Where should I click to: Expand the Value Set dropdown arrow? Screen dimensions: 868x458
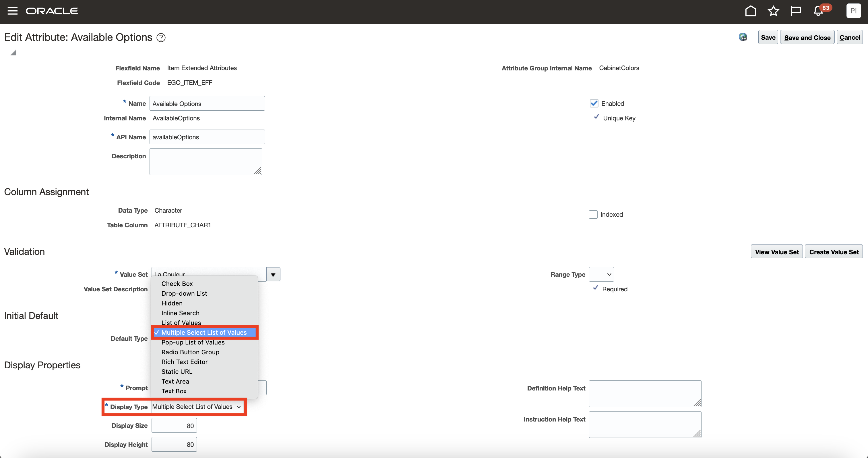[x=273, y=274]
